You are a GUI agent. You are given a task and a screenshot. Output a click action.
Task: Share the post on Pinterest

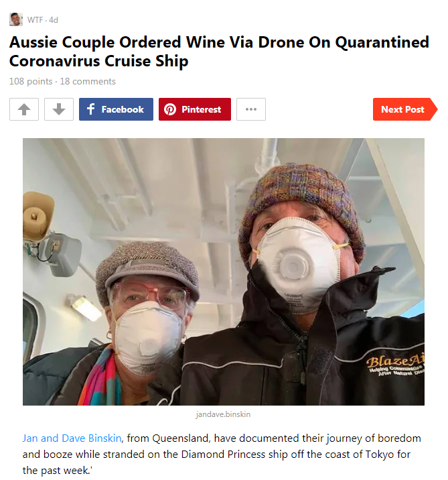(x=194, y=109)
